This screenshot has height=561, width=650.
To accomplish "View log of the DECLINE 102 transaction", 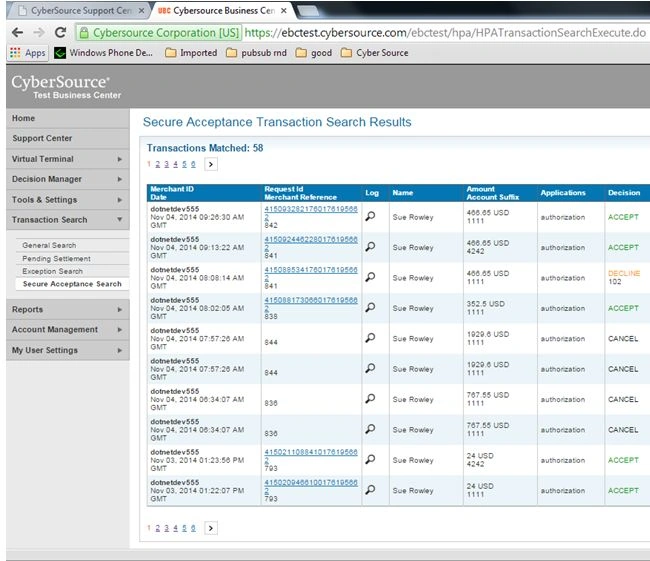I will [370, 277].
